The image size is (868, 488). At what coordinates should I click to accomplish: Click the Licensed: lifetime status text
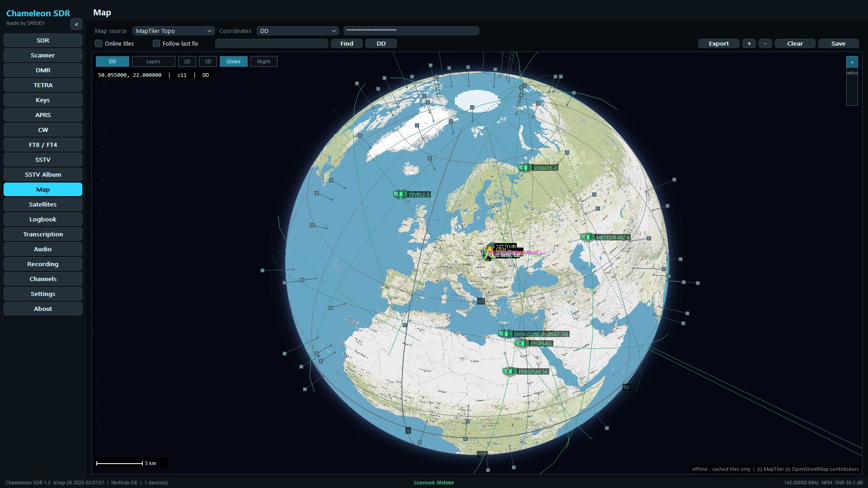tap(434, 483)
